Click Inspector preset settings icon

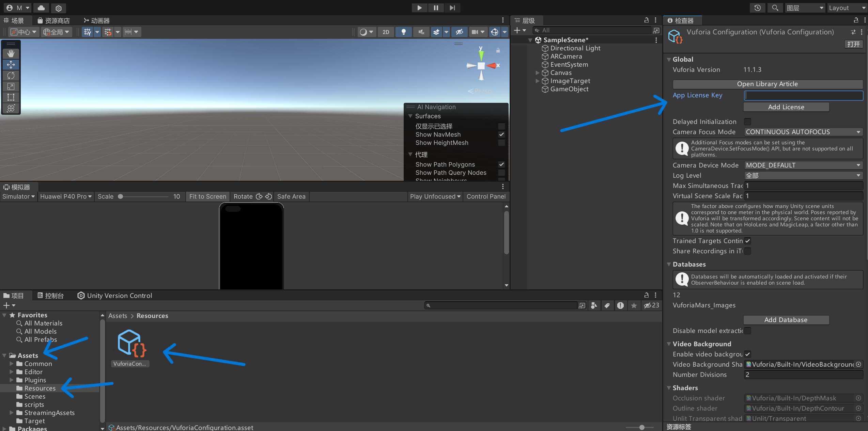click(853, 32)
